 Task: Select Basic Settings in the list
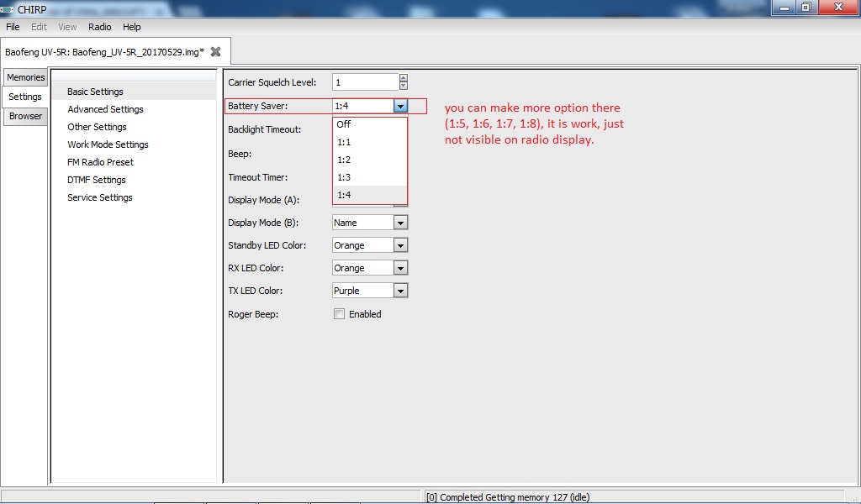pyautogui.click(x=134, y=92)
